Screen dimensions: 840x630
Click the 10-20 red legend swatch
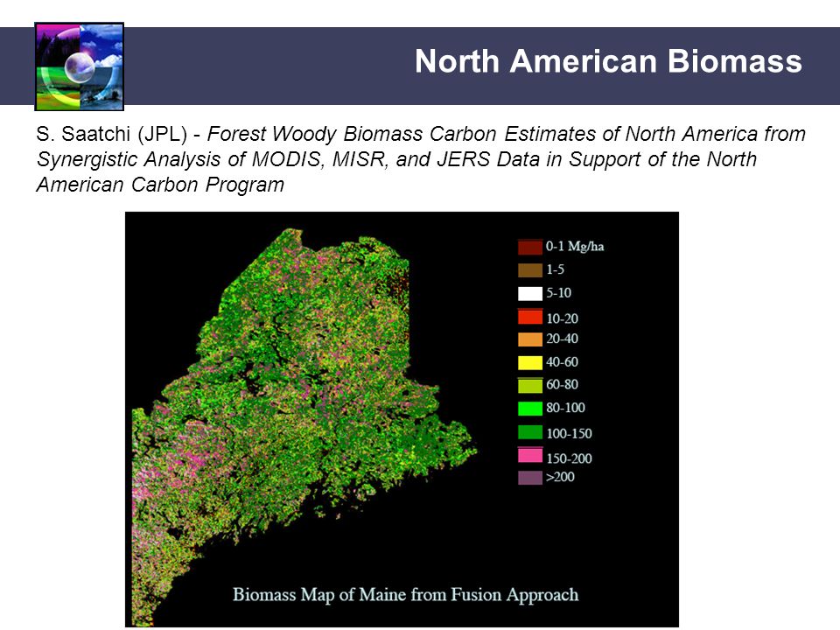coord(530,317)
